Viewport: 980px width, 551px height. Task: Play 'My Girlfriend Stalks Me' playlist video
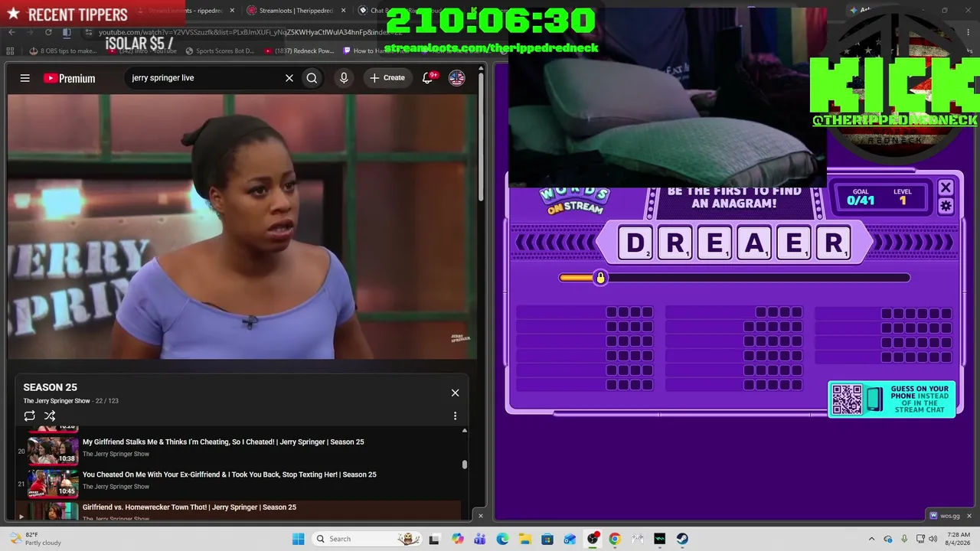pyautogui.click(x=223, y=442)
